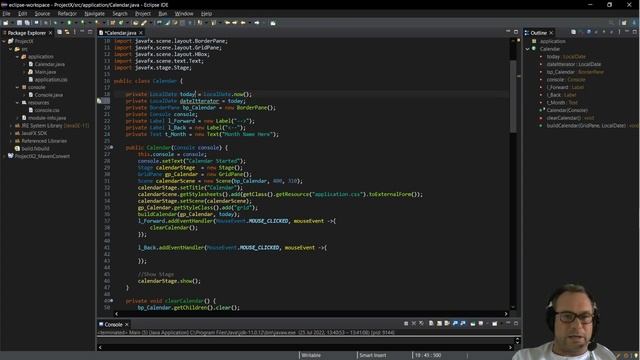Expand the Referenced Libraries node
640x360 pixels.
pyautogui.click(x=11, y=141)
